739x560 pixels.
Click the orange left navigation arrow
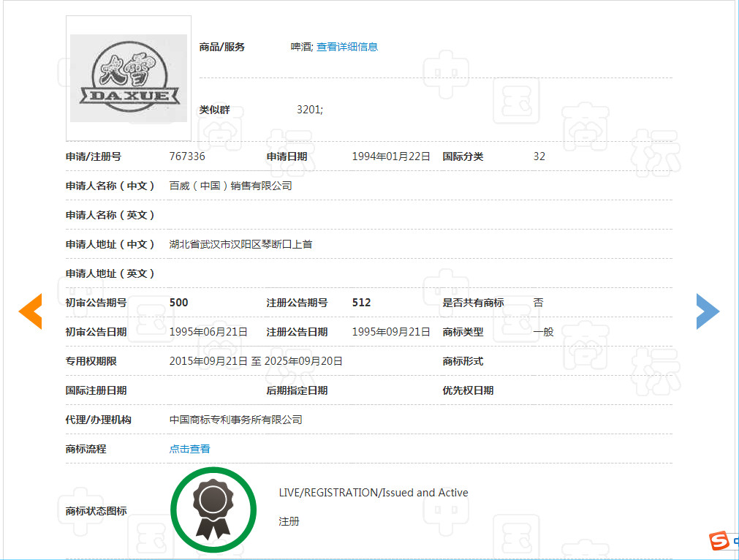pyautogui.click(x=31, y=311)
